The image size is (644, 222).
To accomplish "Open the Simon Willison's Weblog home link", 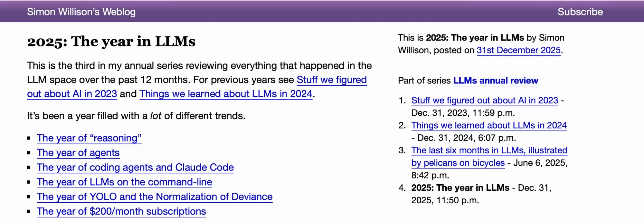I will (81, 12).
